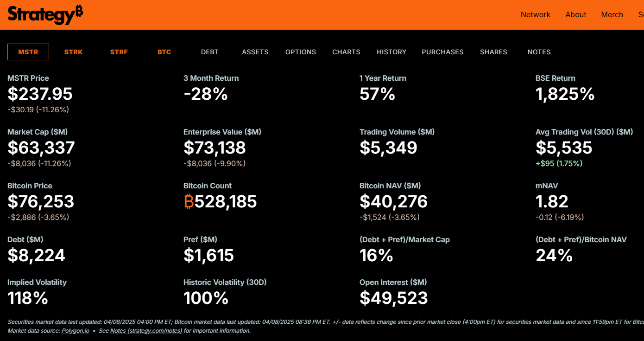Click the orange Bitcoin symbol beside 528,185
Screen dimensions: 644x341
(x=189, y=202)
